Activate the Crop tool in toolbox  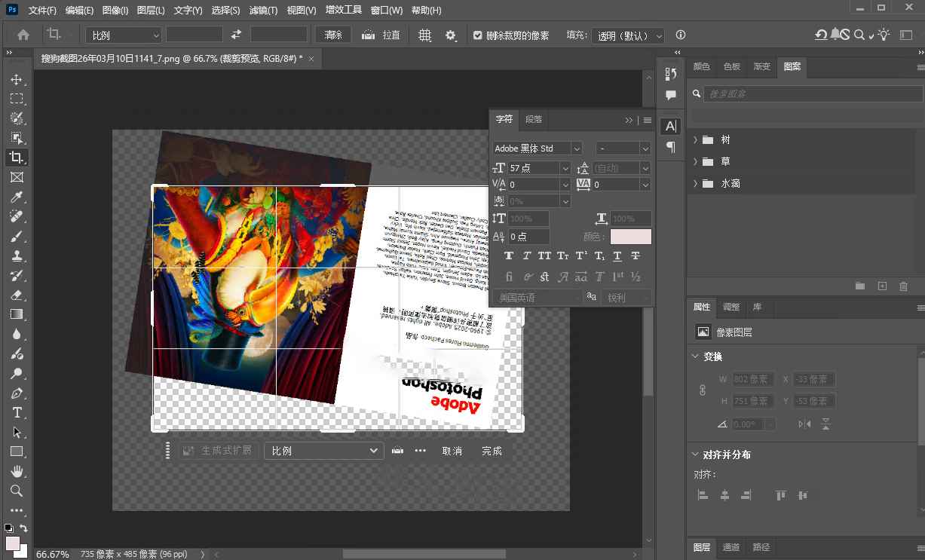[17, 158]
